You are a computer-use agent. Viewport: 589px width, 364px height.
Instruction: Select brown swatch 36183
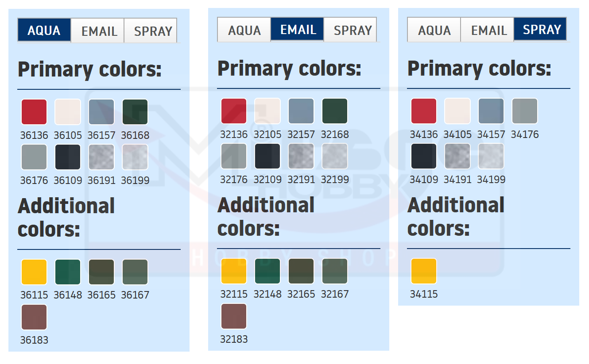click(x=34, y=317)
